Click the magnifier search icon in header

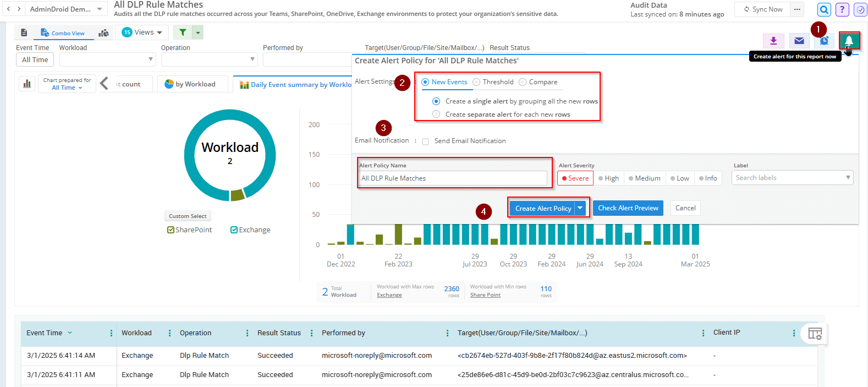click(824, 9)
